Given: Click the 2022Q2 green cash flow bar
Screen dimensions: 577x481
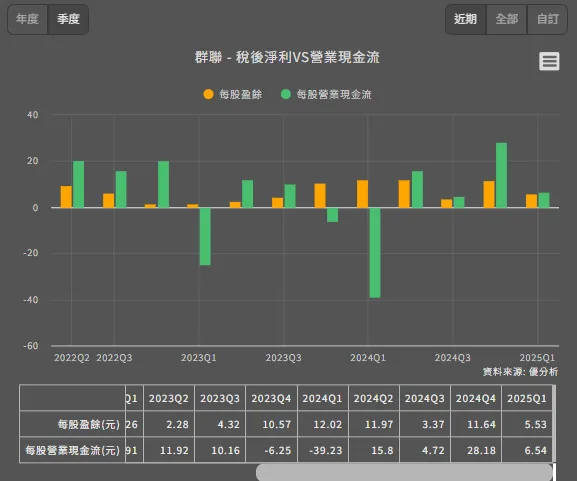Looking at the screenshot, I should [78, 184].
